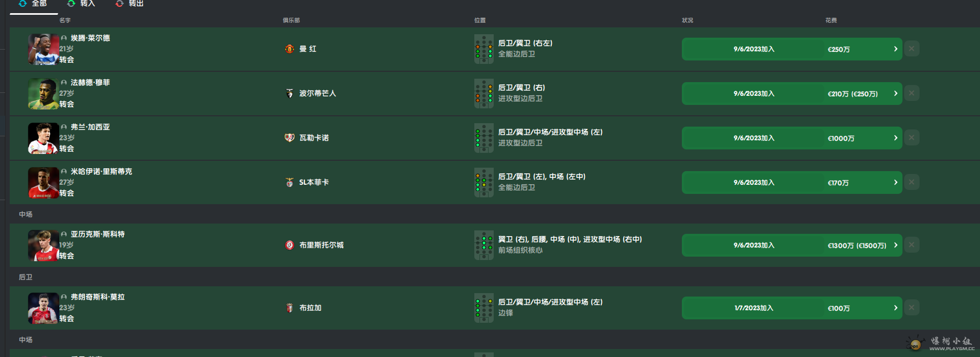
Task: Remove 弗兰·加西亚 transfer with X button
Action: (912, 138)
